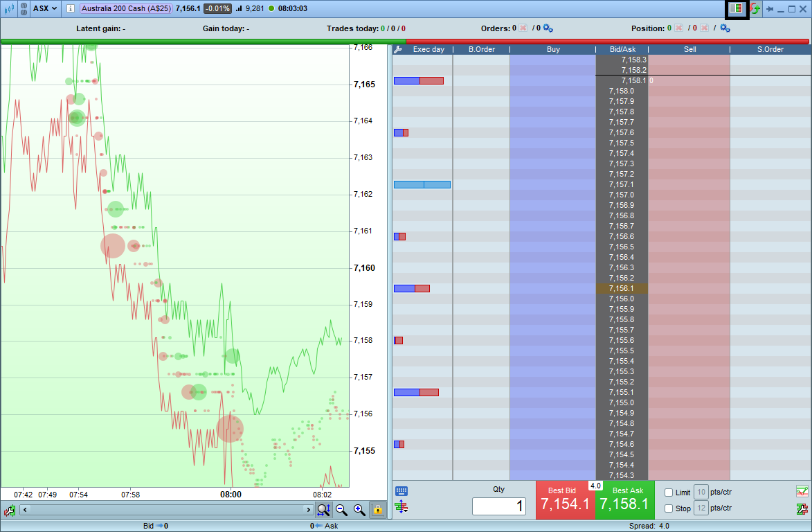Click the Spread: 4.0 status text
Screen dimensions: 812x532
click(x=649, y=526)
